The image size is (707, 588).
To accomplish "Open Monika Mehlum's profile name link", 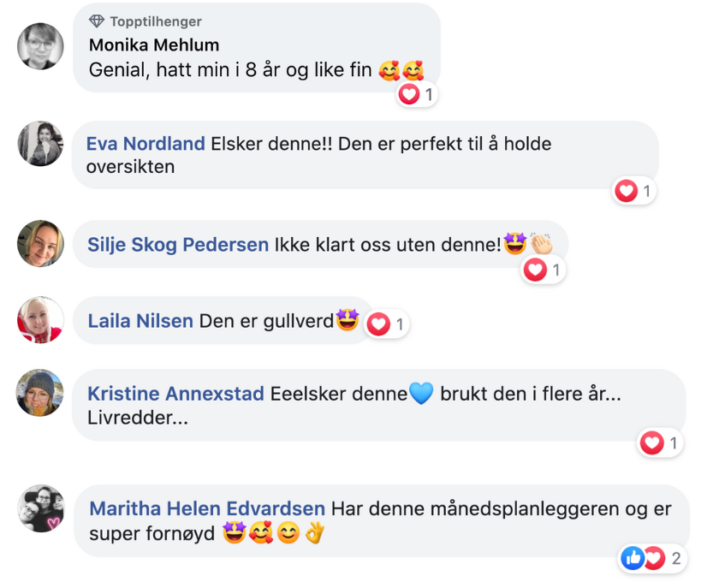I will [154, 45].
